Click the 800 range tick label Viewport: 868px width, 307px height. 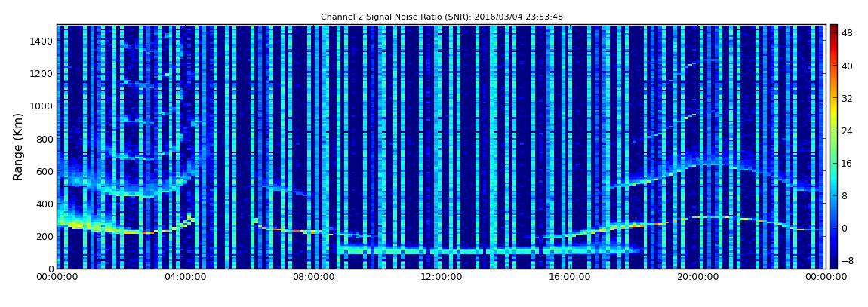point(45,139)
